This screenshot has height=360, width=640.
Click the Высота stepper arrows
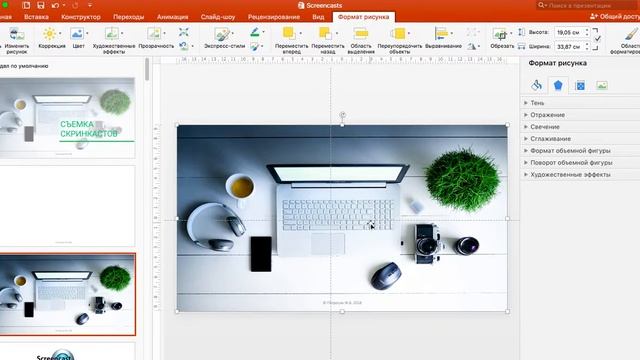[587, 32]
